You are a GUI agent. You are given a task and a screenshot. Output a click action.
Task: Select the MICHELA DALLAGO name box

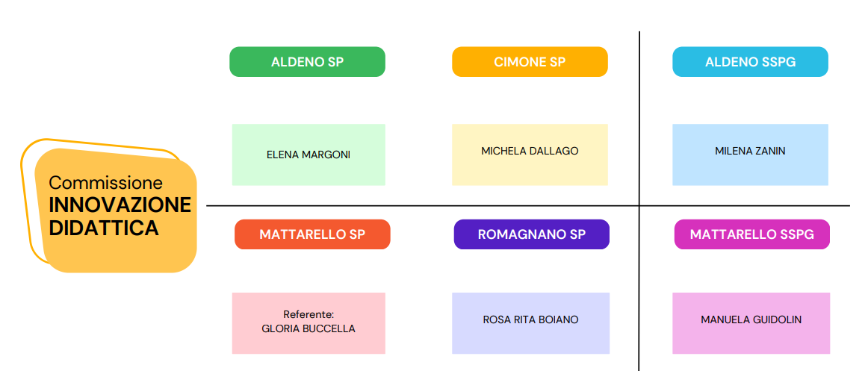click(530, 155)
